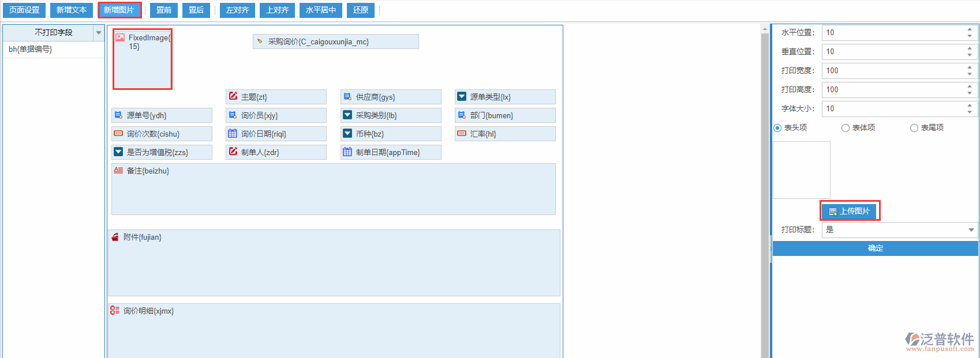This screenshot has width=980, height=358.
Task: Click 置后 toolbar button
Action: (x=196, y=10)
